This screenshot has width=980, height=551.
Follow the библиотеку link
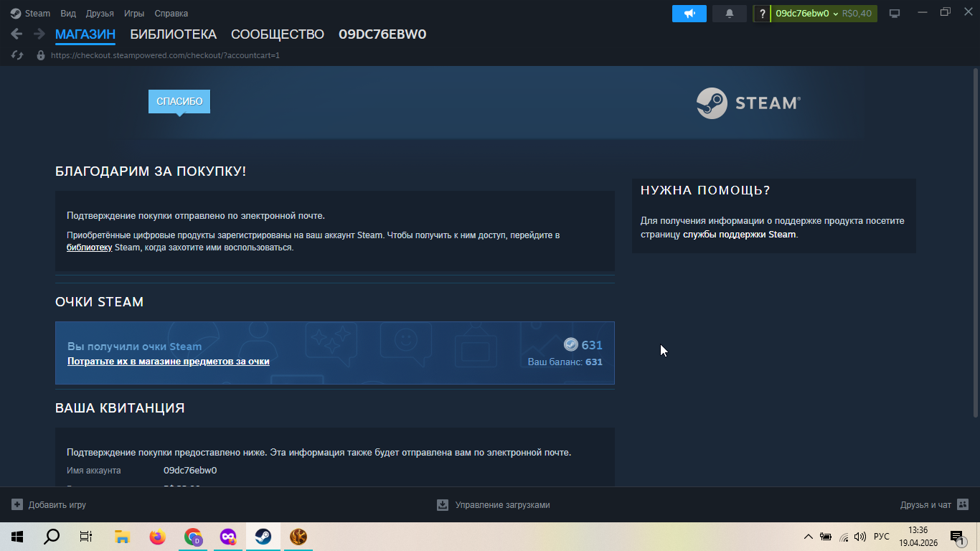[x=89, y=248]
